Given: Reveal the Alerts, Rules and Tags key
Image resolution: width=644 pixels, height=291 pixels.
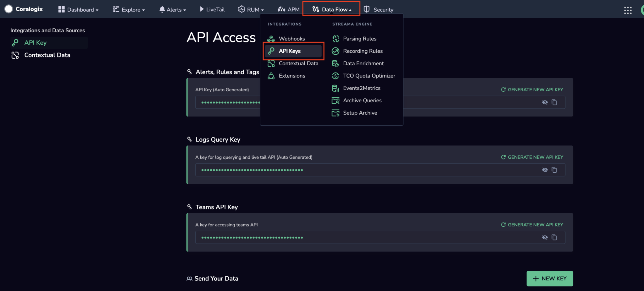Looking at the screenshot, I should click(545, 102).
